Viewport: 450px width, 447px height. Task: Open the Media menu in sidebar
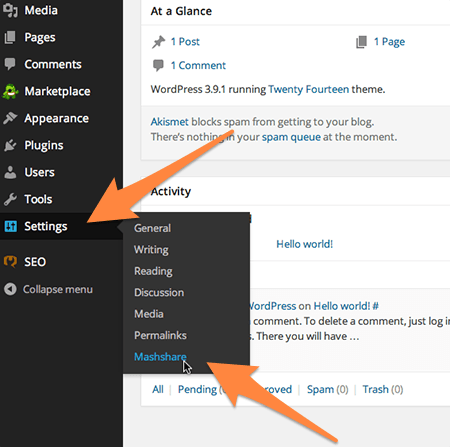(x=41, y=10)
